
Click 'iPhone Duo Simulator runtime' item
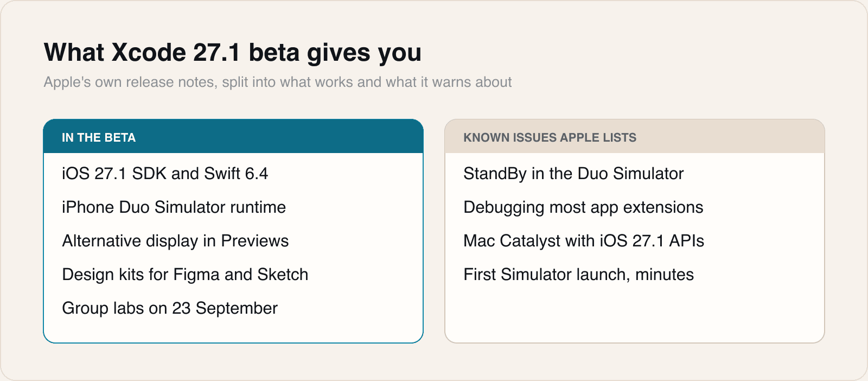(x=174, y=207)
